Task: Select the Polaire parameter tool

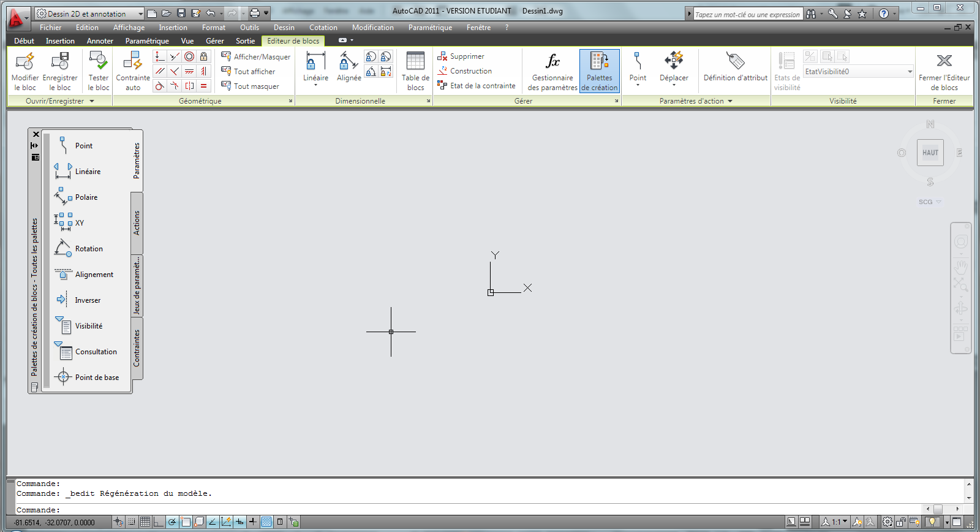Action: (x=86, y=197)
